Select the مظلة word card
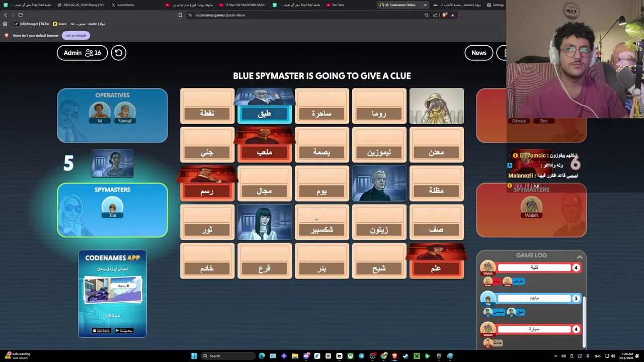644x362 pixels. [437, 184]
